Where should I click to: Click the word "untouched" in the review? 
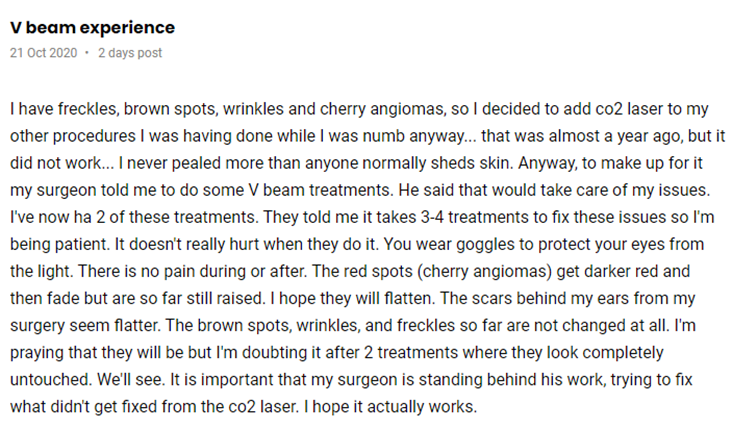49,380
